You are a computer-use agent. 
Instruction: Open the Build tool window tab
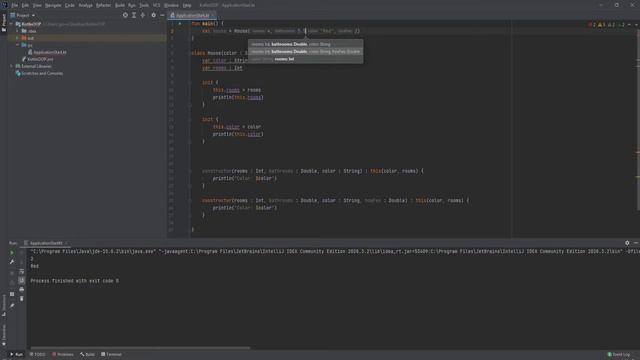click(x=88, y=354)
